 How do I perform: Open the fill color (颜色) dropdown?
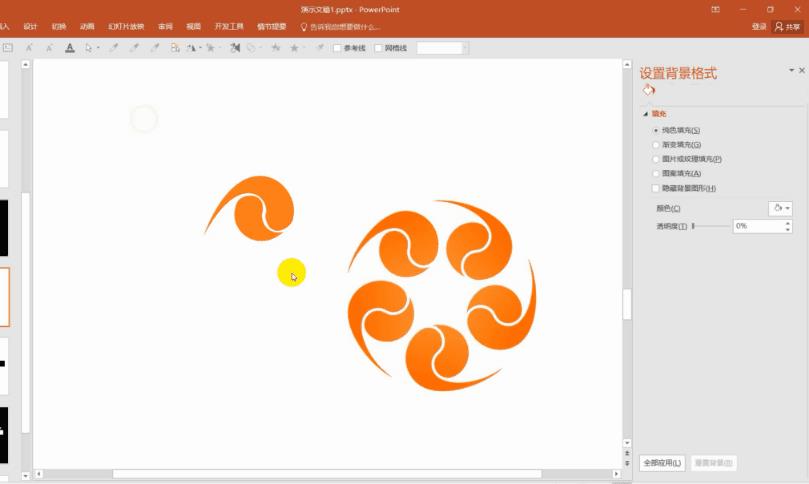click(x=780, y=208)
